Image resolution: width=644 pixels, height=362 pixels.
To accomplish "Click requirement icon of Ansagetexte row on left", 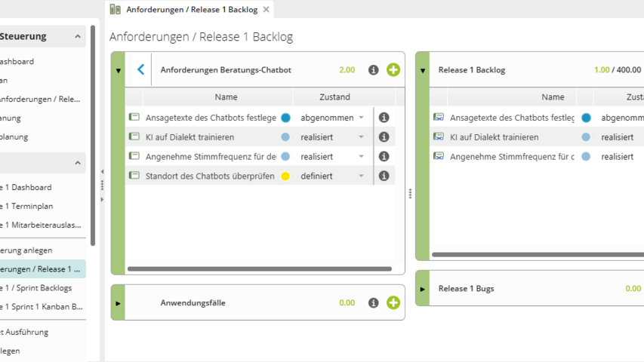I will click(134, 117).
